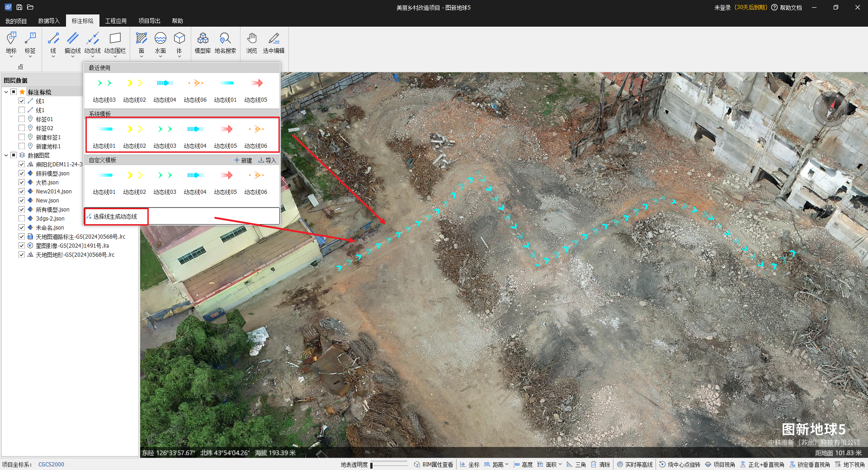Image resolution: width=868 pixels, height=470 pixels.
Task: Click the 描边线 outline line tool
Action: (x=72, y=43)
